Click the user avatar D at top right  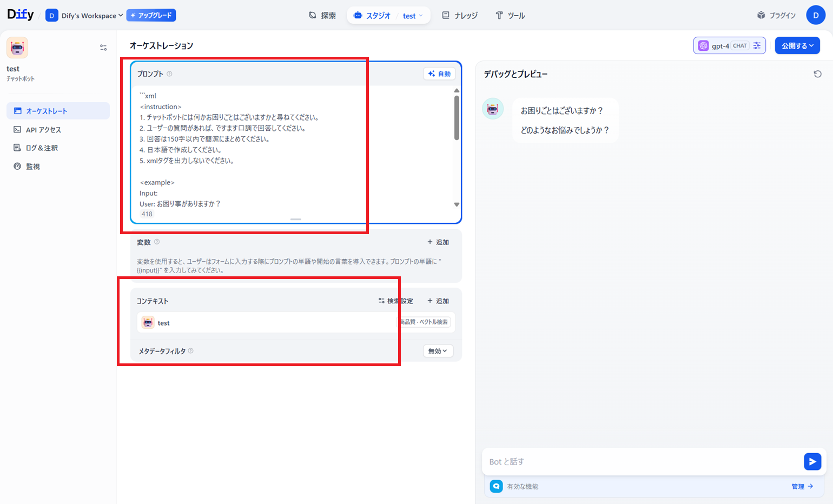point(815,15)
